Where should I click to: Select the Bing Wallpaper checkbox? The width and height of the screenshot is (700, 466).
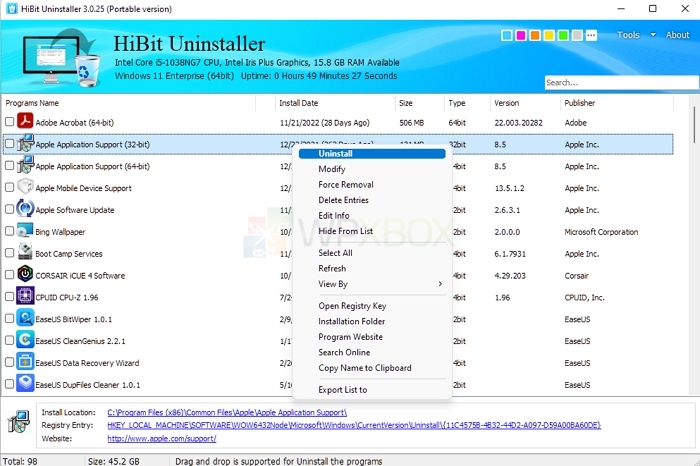pos(9,231)
